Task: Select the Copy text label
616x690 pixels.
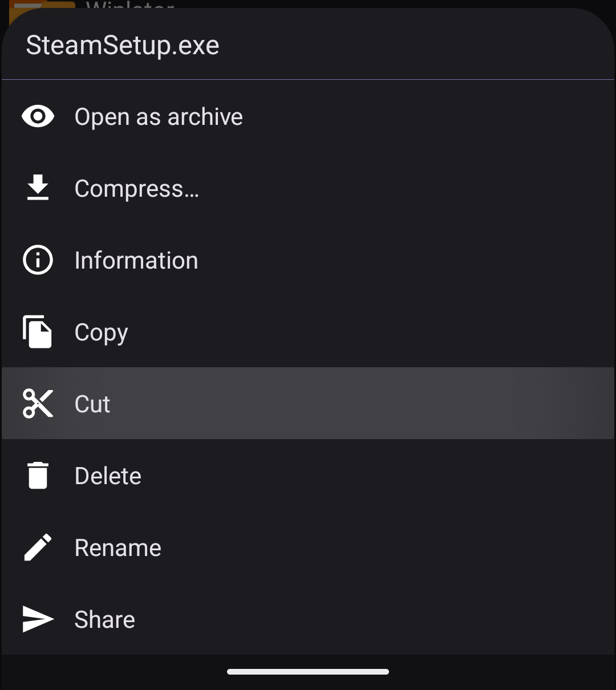Action: point(102,332)
